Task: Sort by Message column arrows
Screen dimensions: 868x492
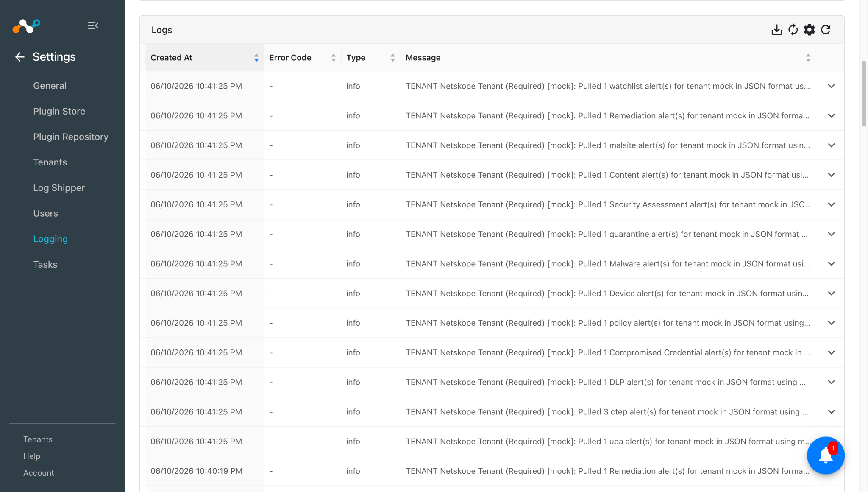Action: pos(808,58)
